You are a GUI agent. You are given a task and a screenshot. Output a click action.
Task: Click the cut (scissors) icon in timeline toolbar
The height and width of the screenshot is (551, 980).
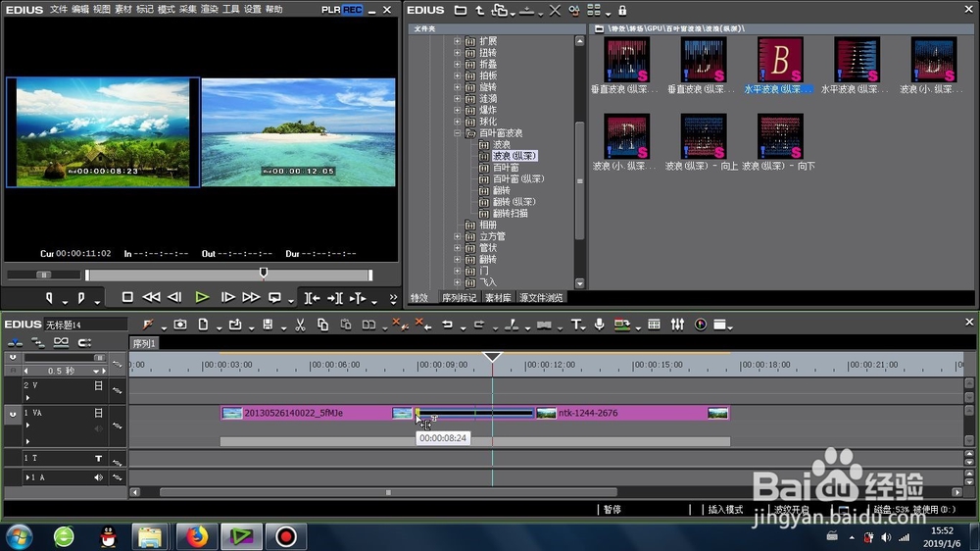300,325
